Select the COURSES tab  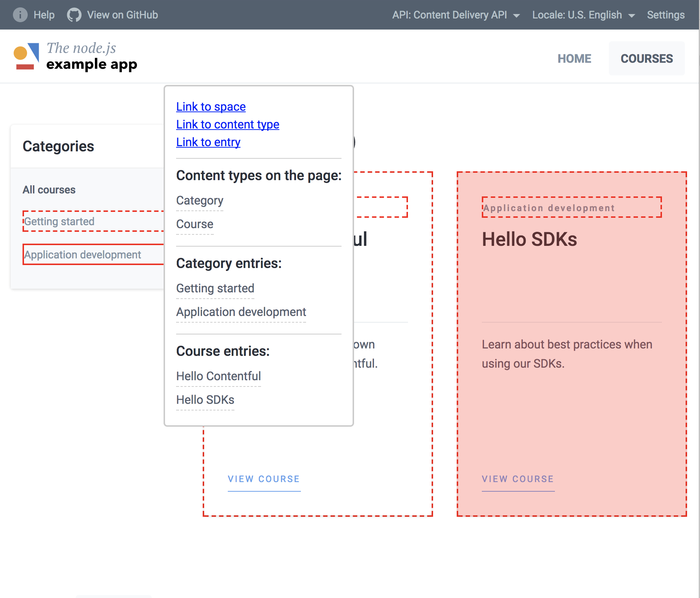pos(646,58)
